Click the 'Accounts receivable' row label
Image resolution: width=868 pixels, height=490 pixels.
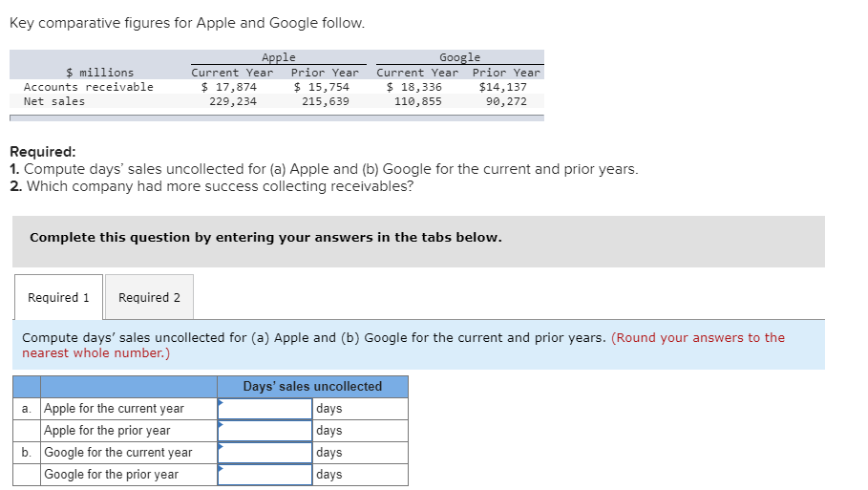click(89, 87)
